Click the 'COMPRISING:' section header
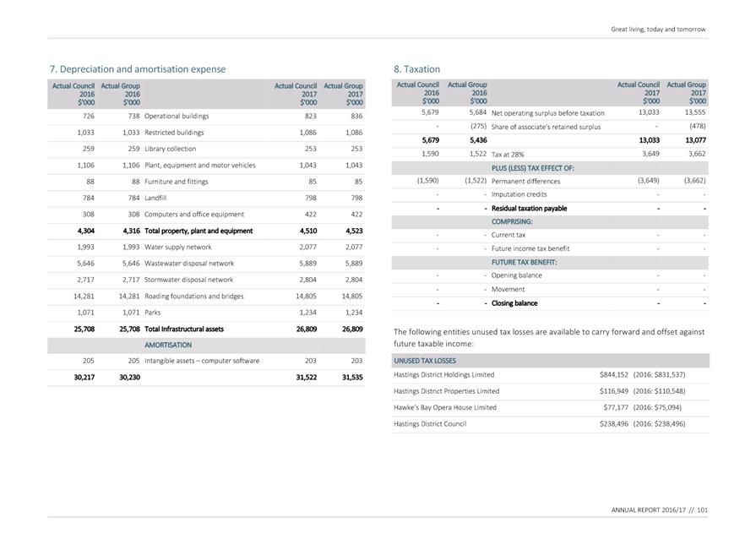 512,222
